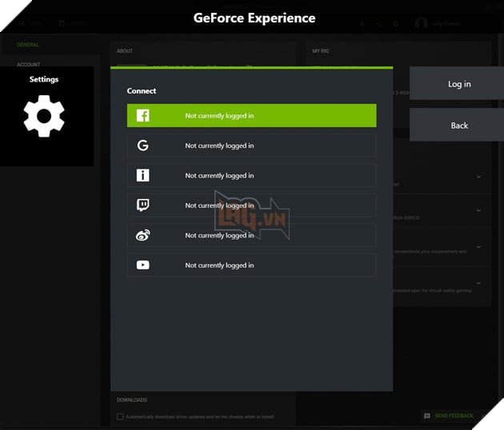Expand the SHIELD row chevron

click(x=478, y=210)
